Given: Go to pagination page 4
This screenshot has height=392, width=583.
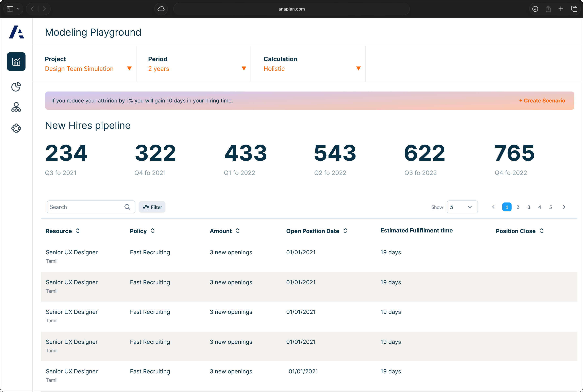Looking at the screenshot, I should click(539, 207).
